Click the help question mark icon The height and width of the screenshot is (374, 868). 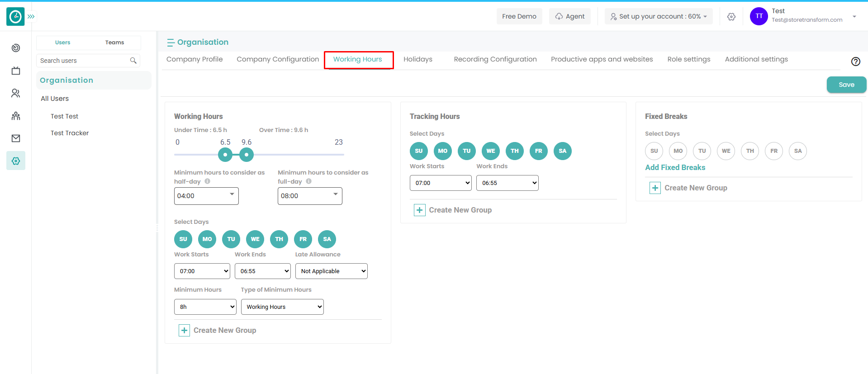pyautogui.click(x=856, y=62)
